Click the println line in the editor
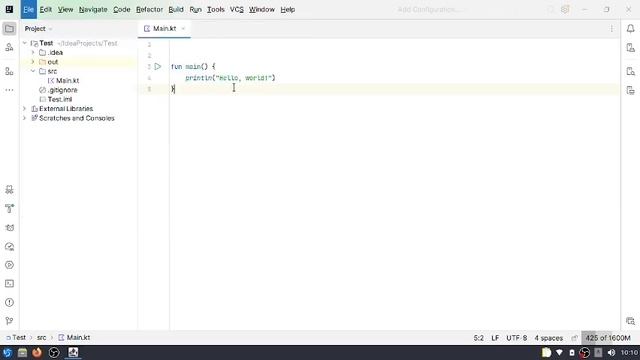Screen dimensions: 640x360 tap(230, 78)
